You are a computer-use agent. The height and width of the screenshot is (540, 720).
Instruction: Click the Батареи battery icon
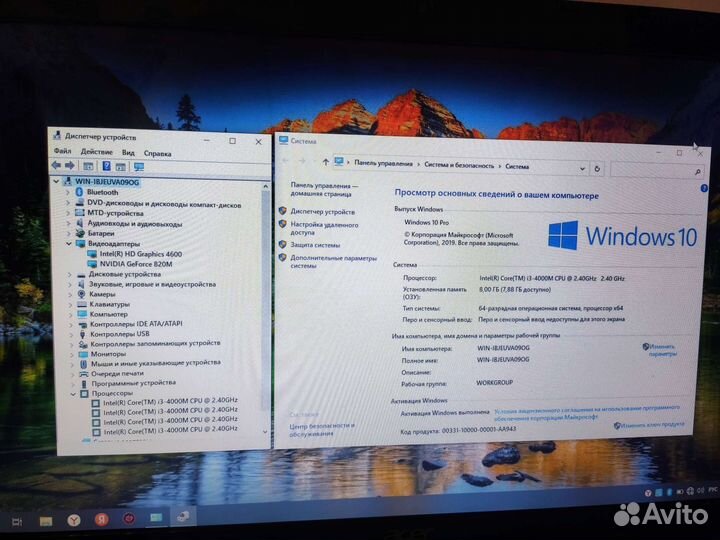80,233
